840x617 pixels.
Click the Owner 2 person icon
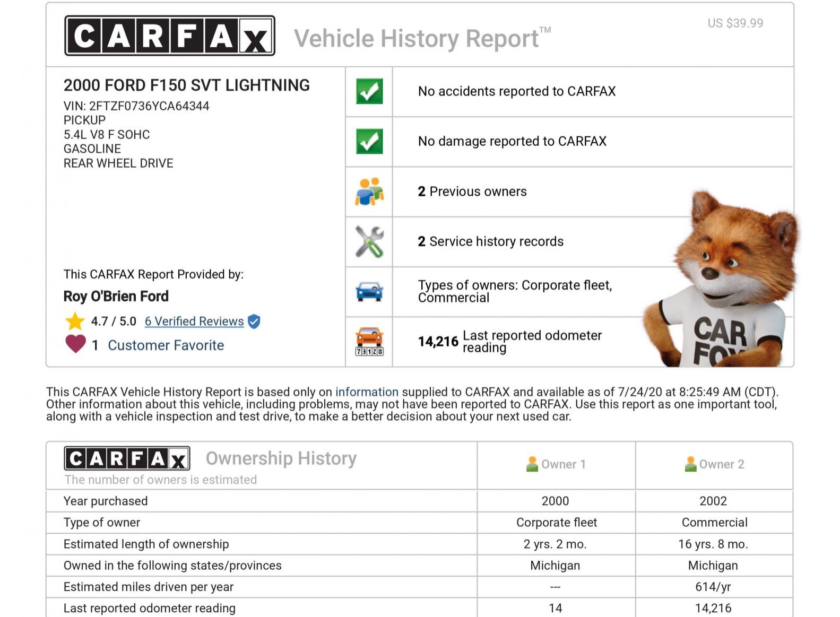[690, 464]
